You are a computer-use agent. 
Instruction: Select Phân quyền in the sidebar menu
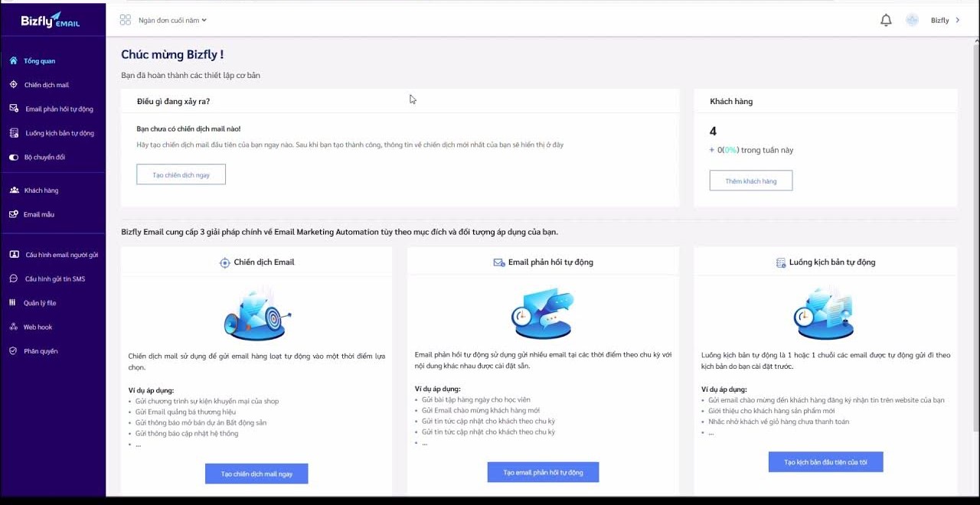[12, 350]
